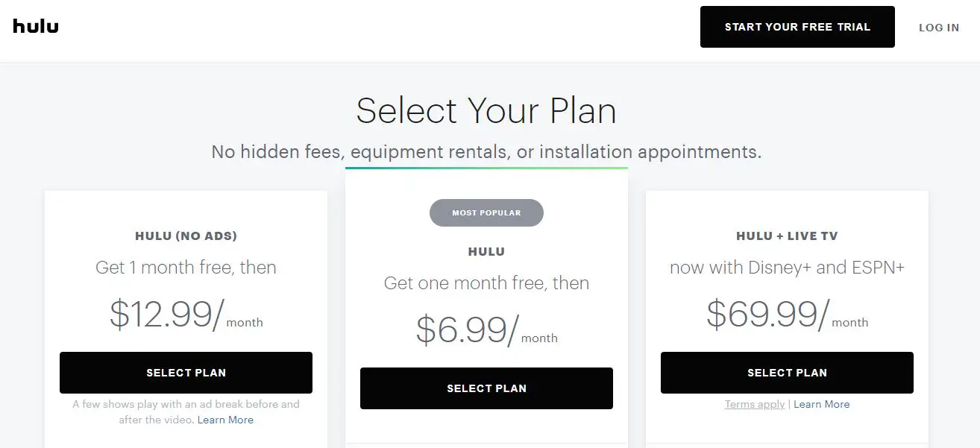
Task: Open the LOG IN page
Action: (938, 27)
